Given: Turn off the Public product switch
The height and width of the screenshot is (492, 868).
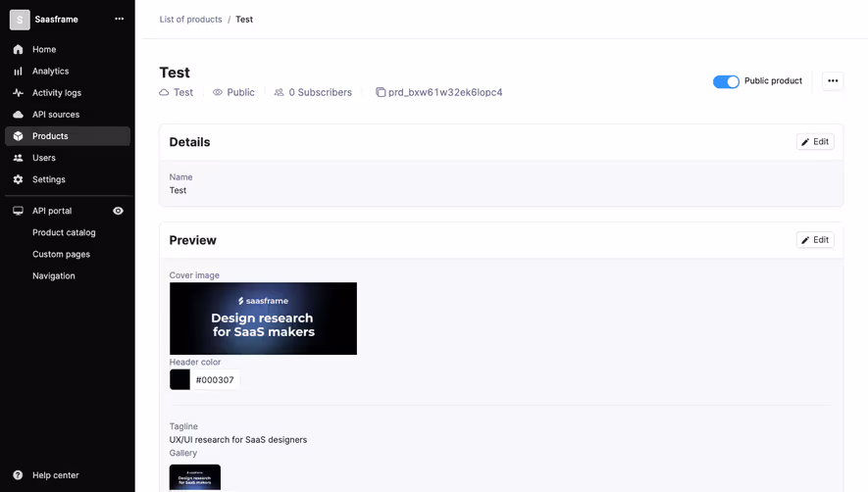Looking at the screenshot, I should [726, 82].
